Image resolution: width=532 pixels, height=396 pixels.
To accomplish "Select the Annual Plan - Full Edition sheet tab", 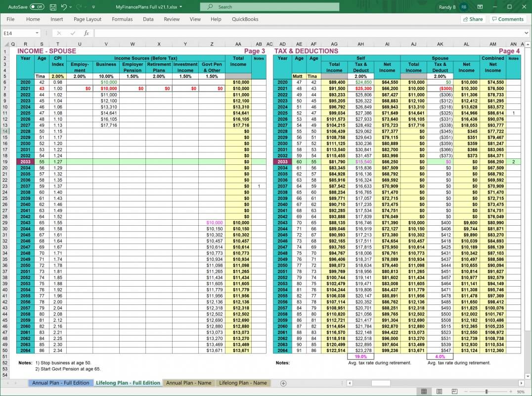I will [60, 383].
